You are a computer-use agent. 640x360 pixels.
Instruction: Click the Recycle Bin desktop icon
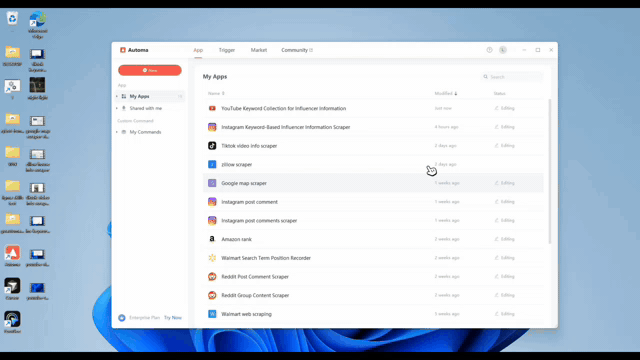point(12,18)
